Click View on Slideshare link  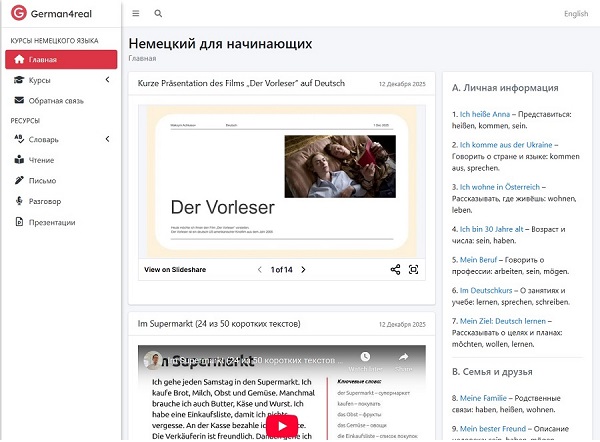(174, 269)
